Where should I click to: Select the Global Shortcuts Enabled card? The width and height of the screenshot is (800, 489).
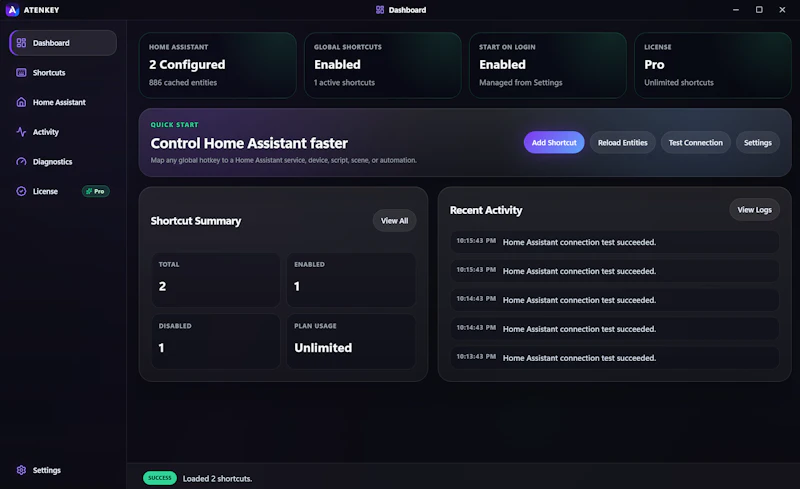tap(383, 65)
